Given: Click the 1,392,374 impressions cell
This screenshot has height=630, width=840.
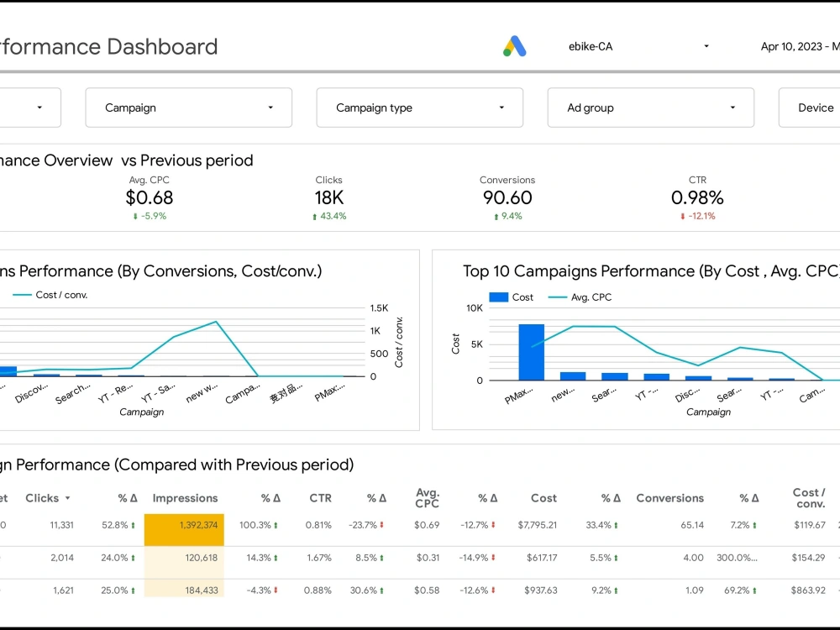Looking at the screenshot, I should tap(184, 530).
